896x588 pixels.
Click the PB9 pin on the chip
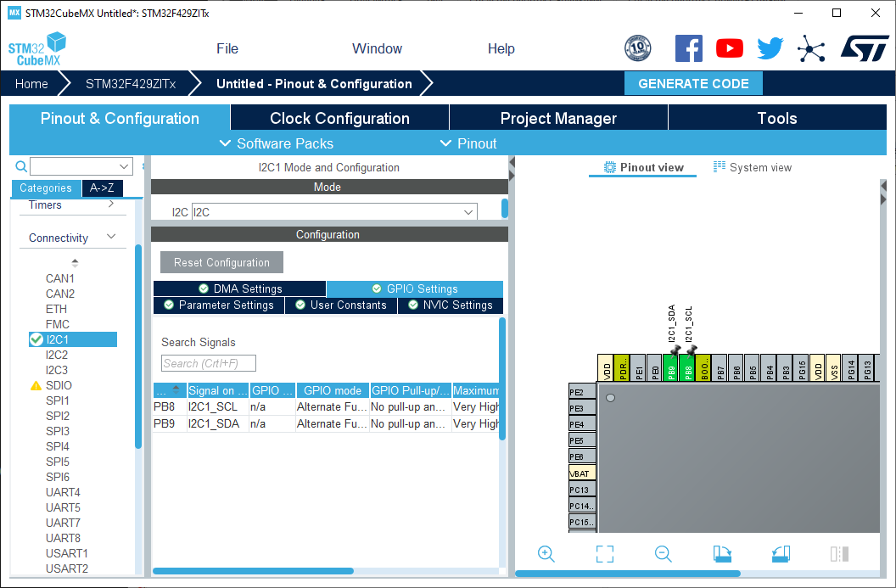(671, 367)
